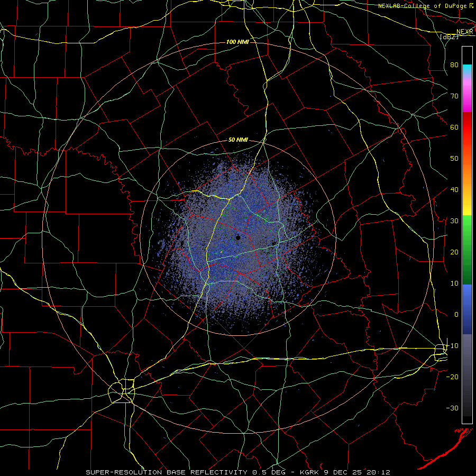
Task: Click the NEXR label above the scale
Action: tap(464, 32)
